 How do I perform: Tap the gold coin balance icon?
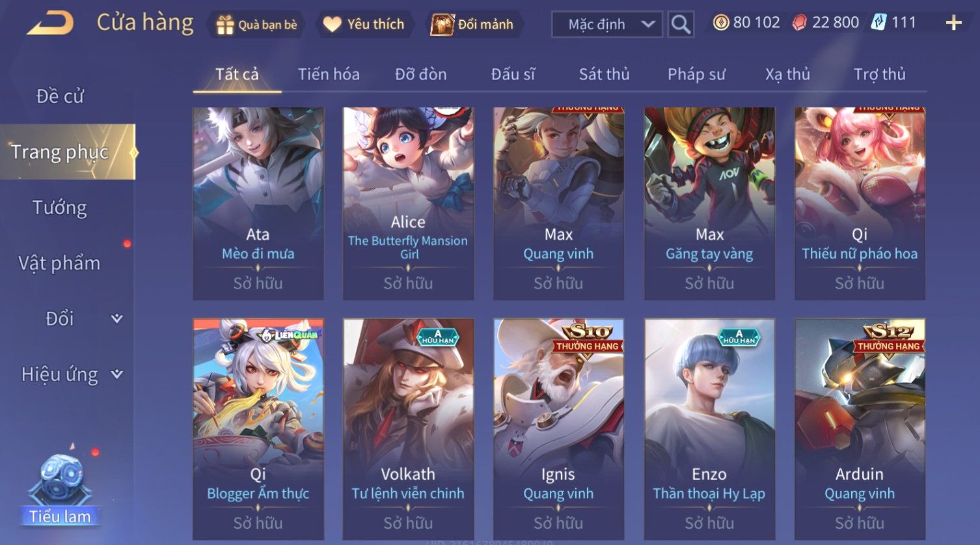tap(720, 23)
